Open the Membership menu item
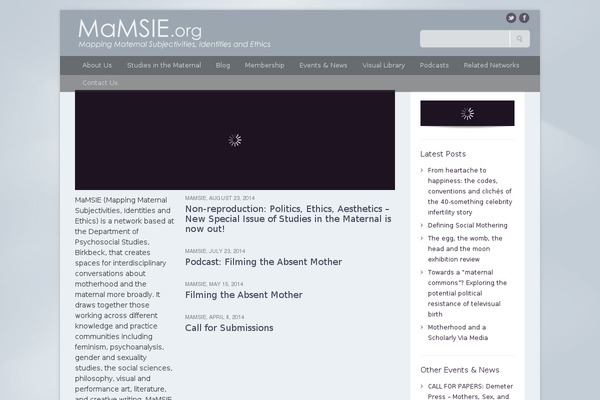The image size is (600, 400). click(264, 65)
